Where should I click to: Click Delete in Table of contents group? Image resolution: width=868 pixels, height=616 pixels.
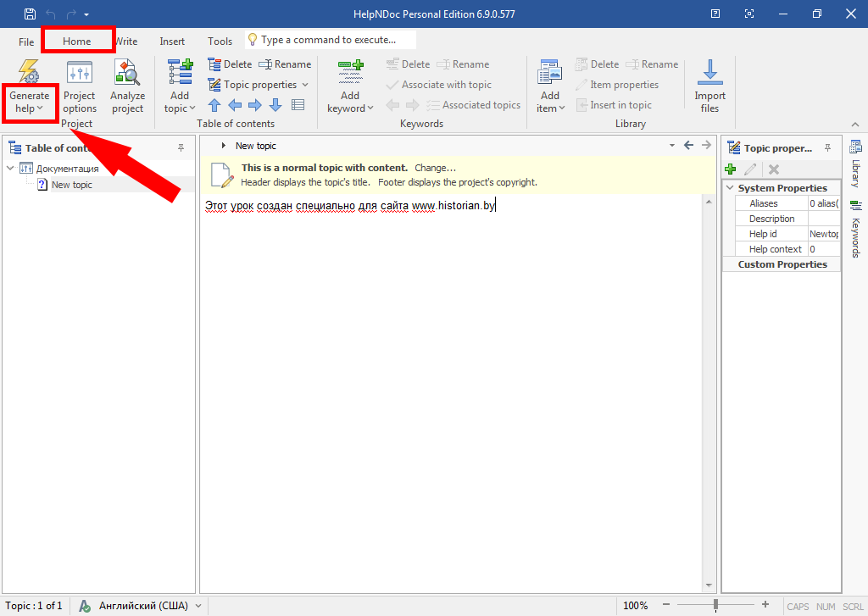click(x=231, y=64)
